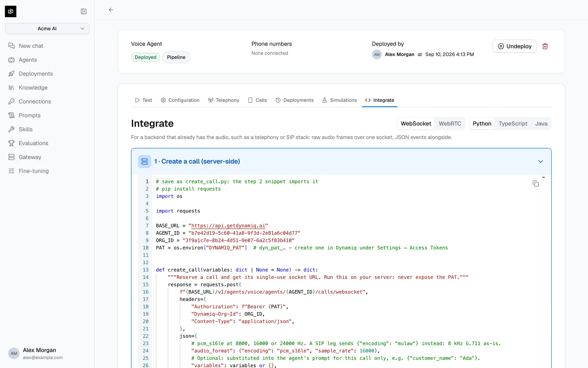This screenshot has height=368, width=588.
Task: Click the AM avatar beside Deployed by
Action: (x=377, y=54)
